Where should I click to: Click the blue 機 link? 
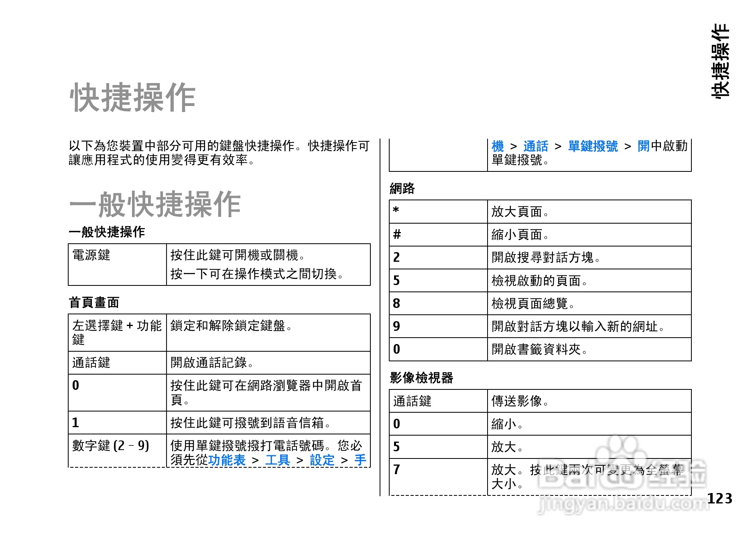(x=498, y=146)
